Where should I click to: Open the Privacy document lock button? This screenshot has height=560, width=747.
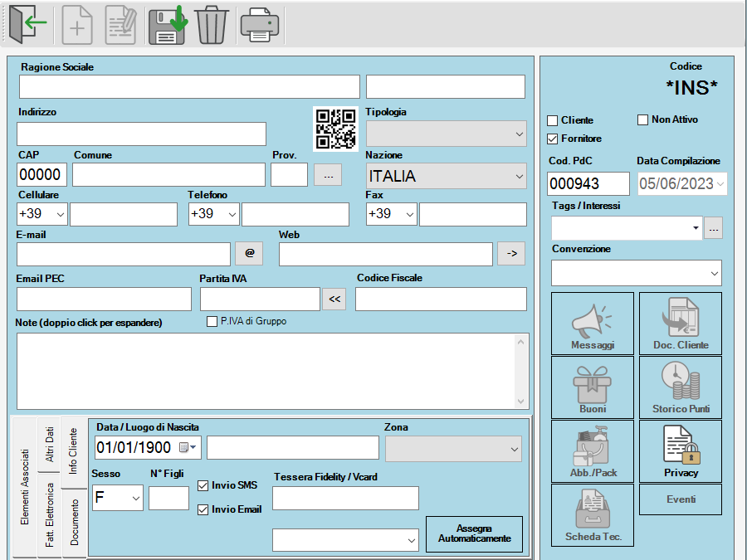click(x=681, y=451)
